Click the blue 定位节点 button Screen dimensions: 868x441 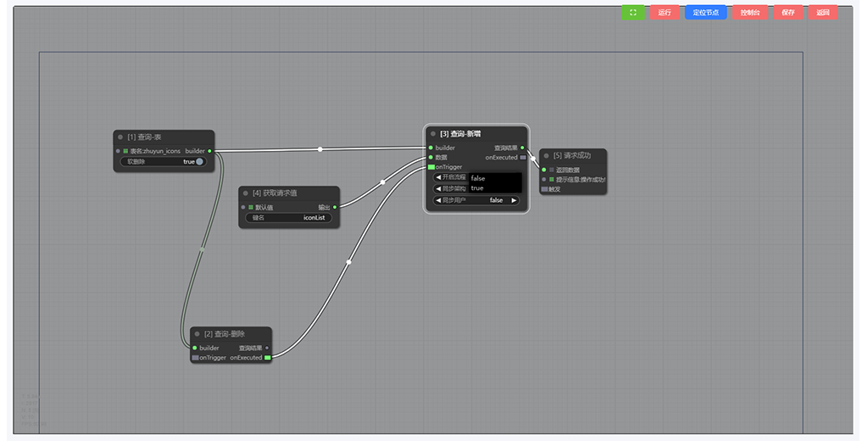click(706, 12)
